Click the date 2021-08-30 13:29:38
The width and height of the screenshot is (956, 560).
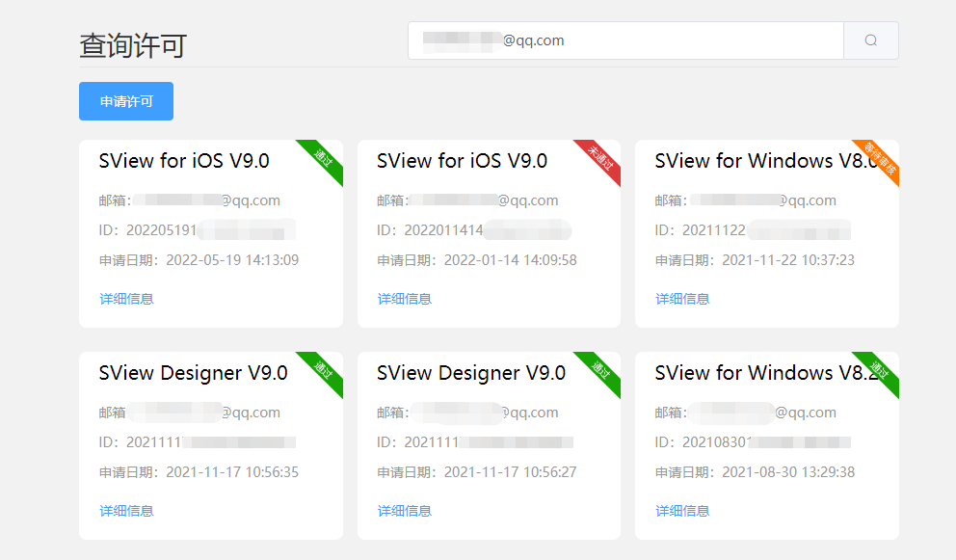coord(788,472)
